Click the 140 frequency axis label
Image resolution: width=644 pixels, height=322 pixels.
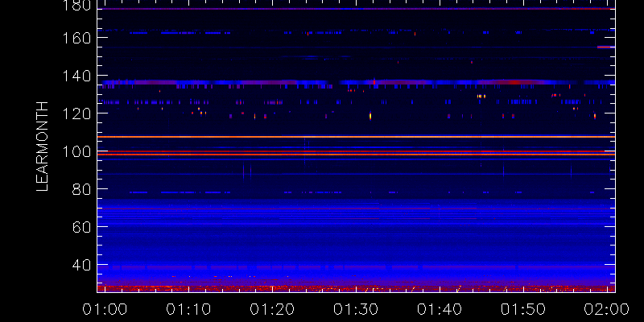76,76
